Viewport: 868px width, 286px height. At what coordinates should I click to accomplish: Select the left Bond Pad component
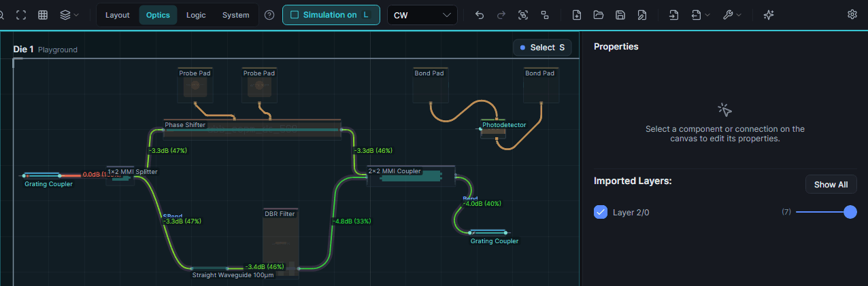pyautogui.click(x=429, y=85)
